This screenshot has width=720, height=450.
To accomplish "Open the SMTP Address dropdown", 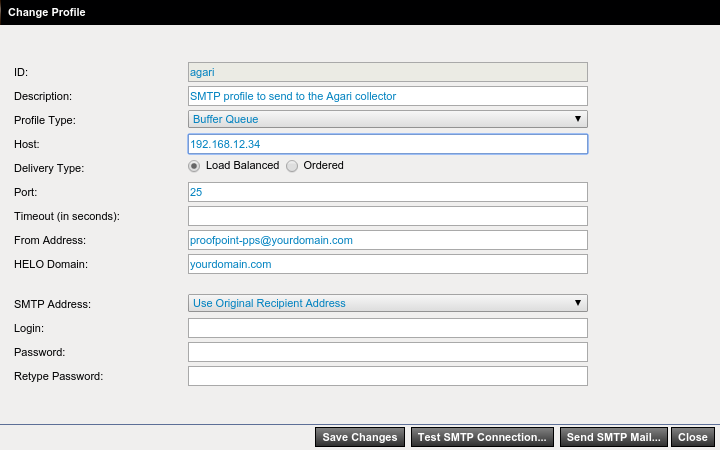I will click(388, 303).
